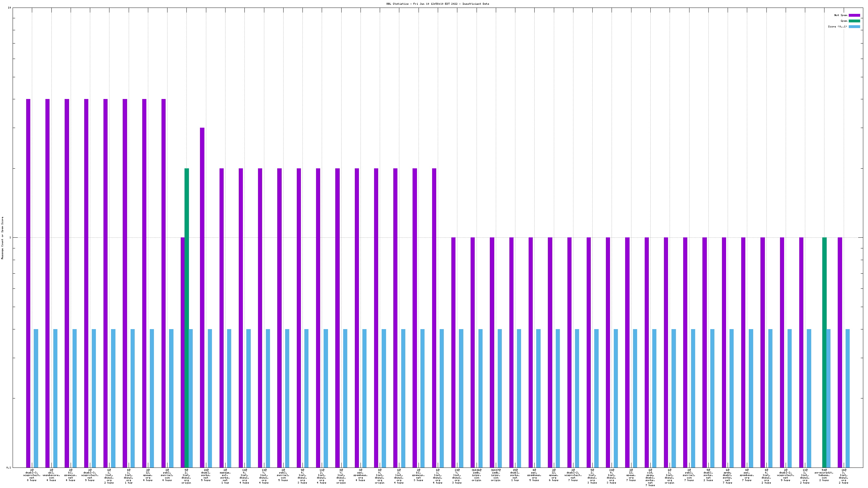This screenshot has height=488, width=868.
Task: Click the blue Score (0..1) legend swatch
Action: point(854,26)
